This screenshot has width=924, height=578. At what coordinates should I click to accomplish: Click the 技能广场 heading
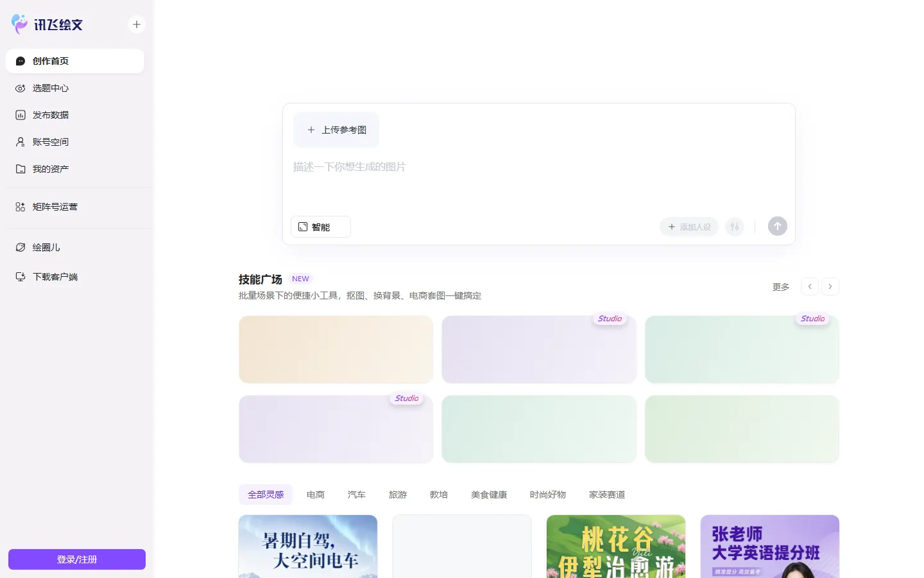pyautogui.click(x=261, y=279)
